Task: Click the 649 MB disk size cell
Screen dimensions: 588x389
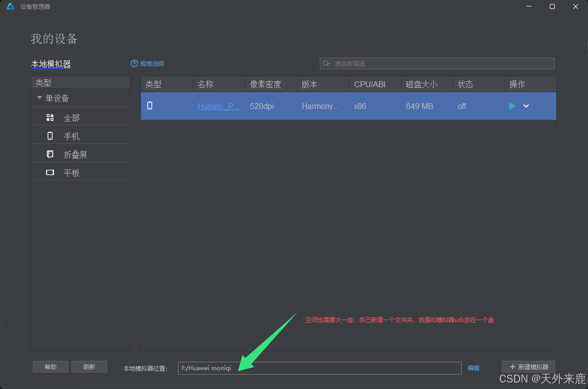Action: tap(419, 106)
